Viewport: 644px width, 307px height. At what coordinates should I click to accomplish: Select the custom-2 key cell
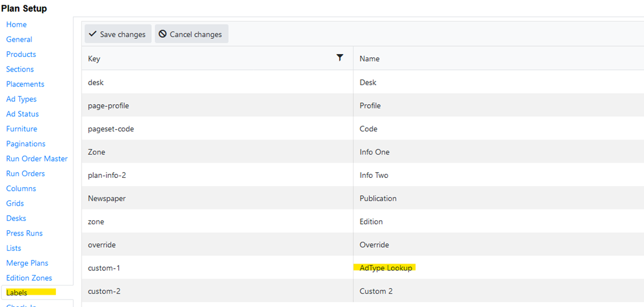click(104, 291)
